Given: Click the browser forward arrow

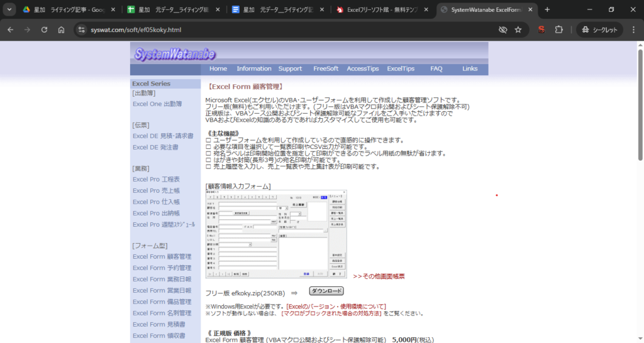Looking at the screenshot, I should tap(27, 30).
